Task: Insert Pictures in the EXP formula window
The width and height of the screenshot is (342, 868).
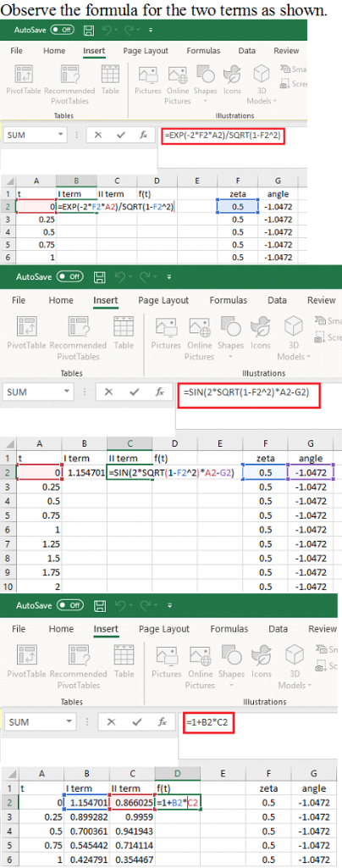Action: pyautogui.click(x=148, y=81)
